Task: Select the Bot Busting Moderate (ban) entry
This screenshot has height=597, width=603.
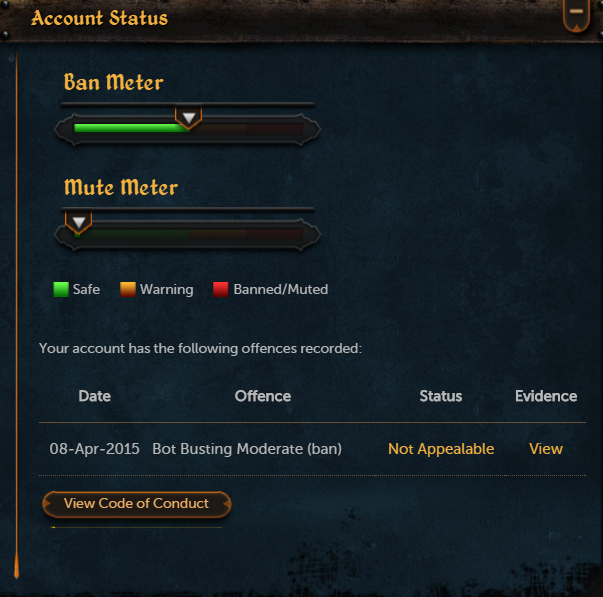Action: [x=247, y=449]
